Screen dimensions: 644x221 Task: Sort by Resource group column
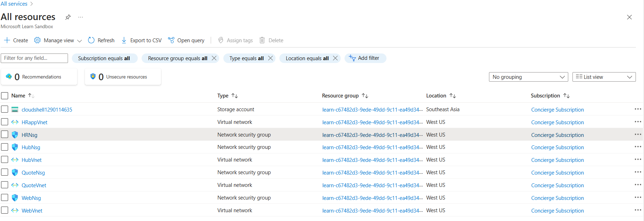tap(345, 96)
